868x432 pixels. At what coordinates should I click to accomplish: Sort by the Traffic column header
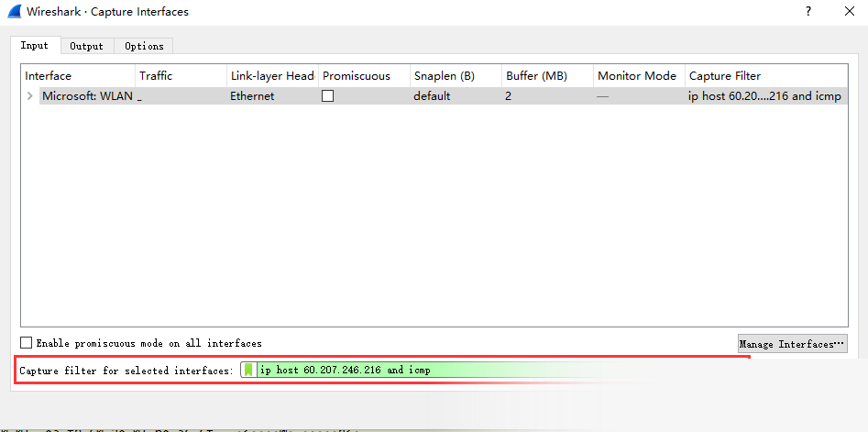pyautogui.click(x=181, y=76)
